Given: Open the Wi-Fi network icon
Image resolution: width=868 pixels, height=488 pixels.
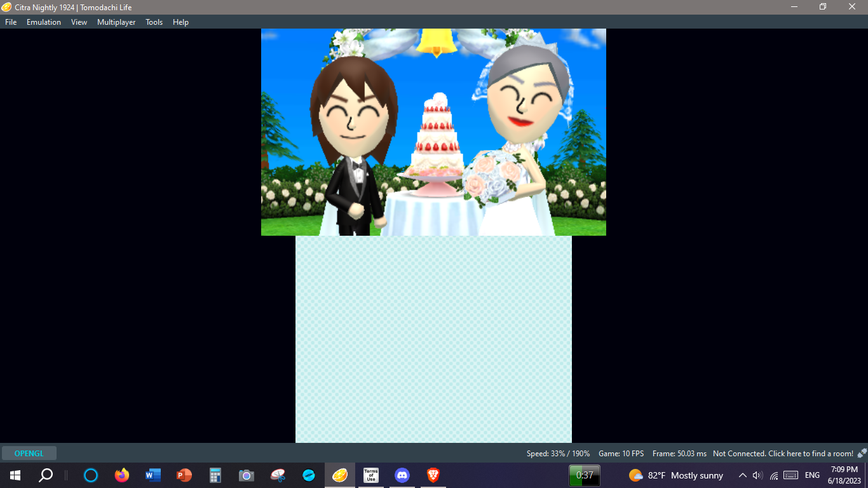Looking at the screenshot, I should pyautogui.click(x=774, y=475).
